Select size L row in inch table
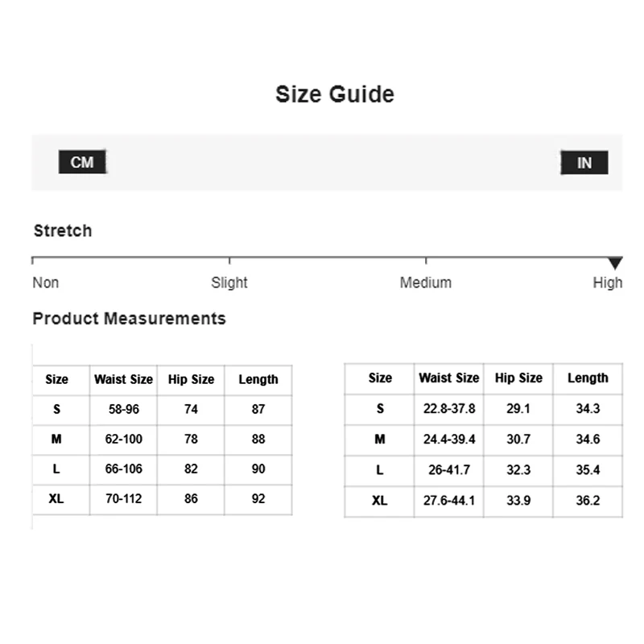The width and height of the screenshot is (644, 644). coord(380,470)
